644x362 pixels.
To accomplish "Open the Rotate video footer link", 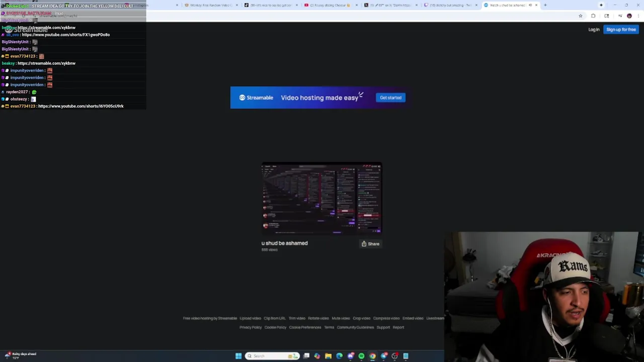I will pyautogui.click(x=318, y=318).
